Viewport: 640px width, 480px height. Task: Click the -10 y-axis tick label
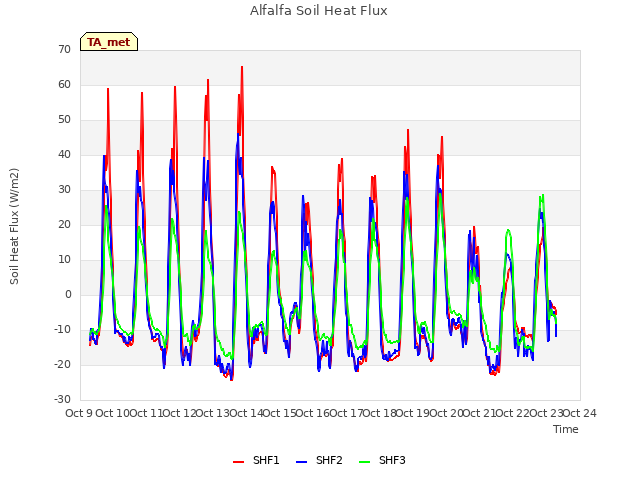pyautogui.click(x=62, y=329)
